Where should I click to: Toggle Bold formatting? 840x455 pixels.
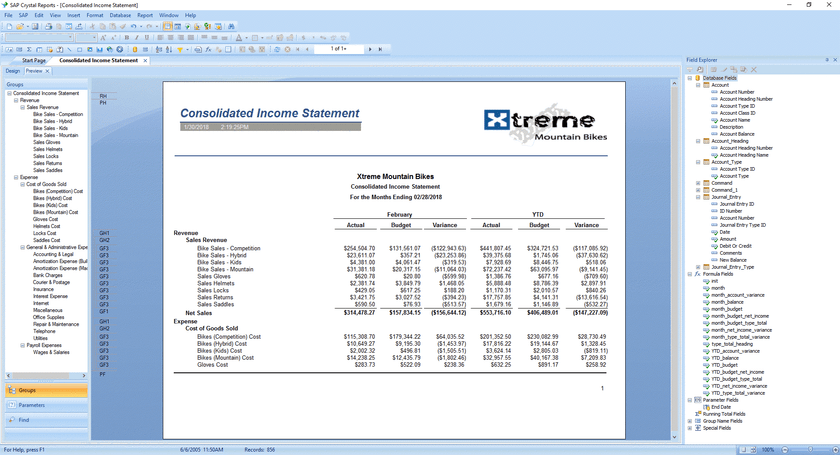[126, 38]
